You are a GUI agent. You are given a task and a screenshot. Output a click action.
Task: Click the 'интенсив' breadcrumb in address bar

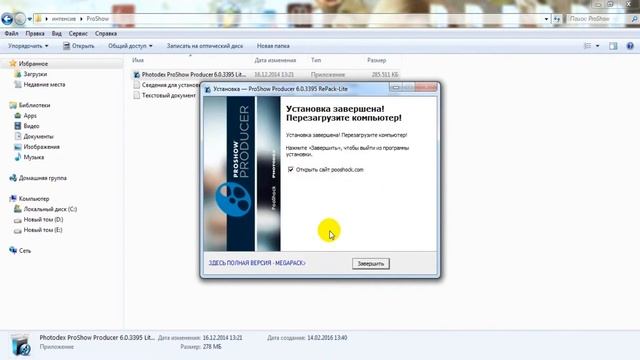click(64, 19)
